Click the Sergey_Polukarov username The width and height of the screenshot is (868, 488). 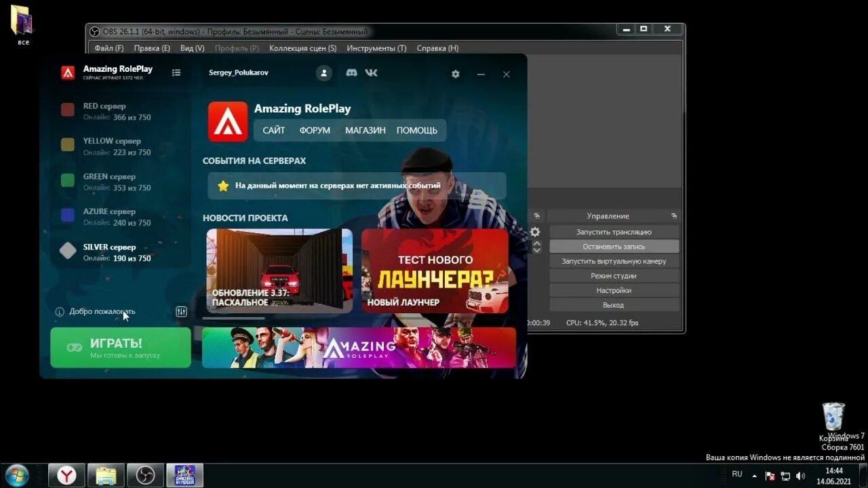pos(238,73)
